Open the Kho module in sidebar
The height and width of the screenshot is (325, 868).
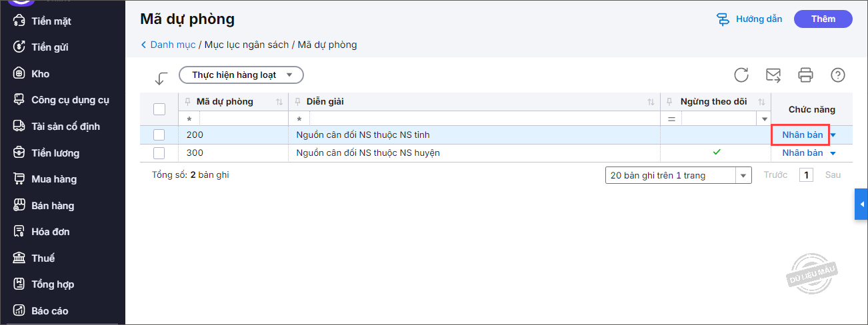coord(40,74)
